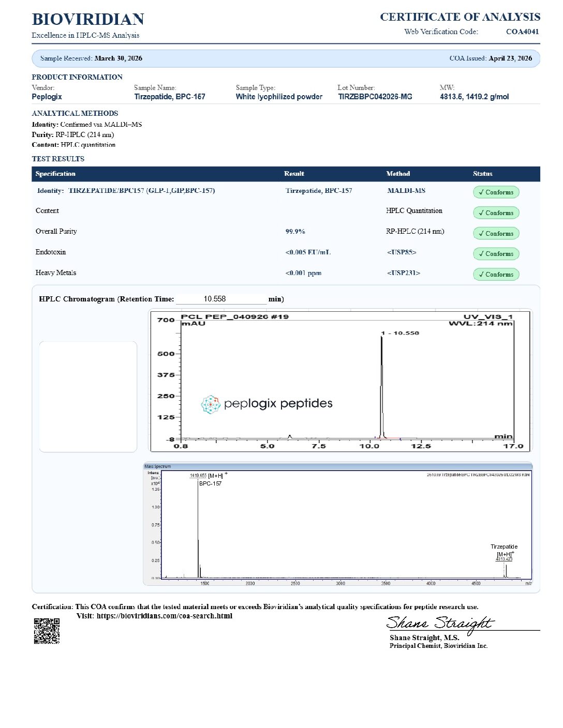Screen dimensions: 563x728
Task: Click the PRODUCT INFORMATION section heading
Action: [x=77, y=77]
